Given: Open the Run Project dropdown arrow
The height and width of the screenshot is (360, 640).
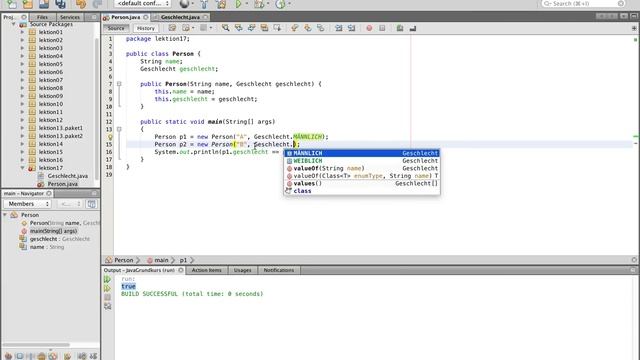Looking at the screenshot, I should tap(246, 4).
